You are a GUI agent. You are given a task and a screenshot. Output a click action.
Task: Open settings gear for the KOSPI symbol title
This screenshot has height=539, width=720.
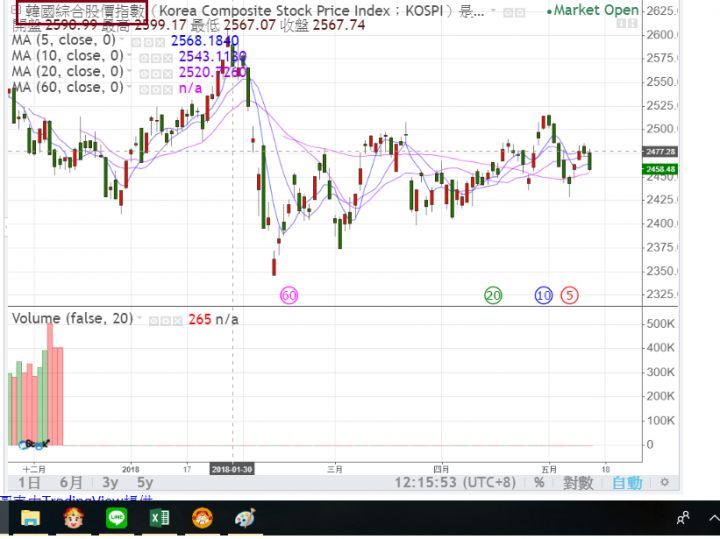tap(520, 13)
